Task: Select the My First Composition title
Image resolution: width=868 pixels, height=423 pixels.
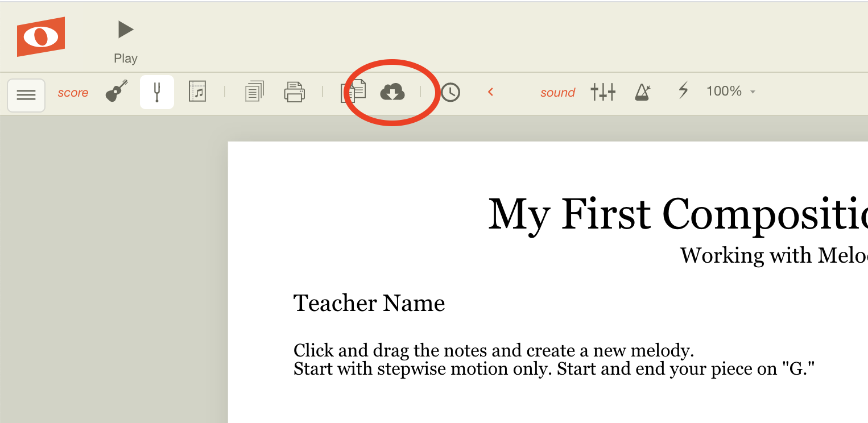Action: pos(678,214)
